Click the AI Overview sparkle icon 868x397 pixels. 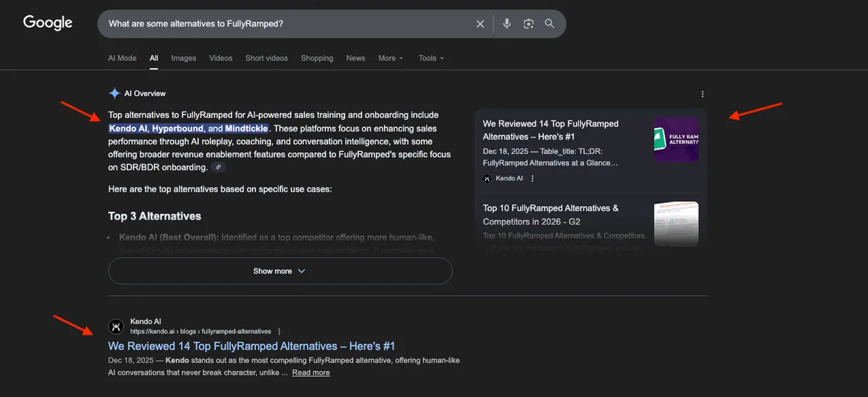pyautogui.click(x=114, y=93)
